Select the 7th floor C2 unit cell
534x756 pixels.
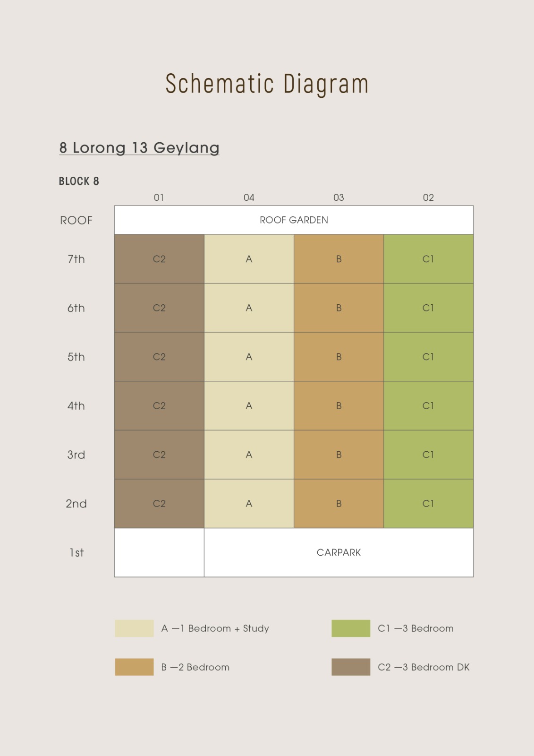click(159, 259)
